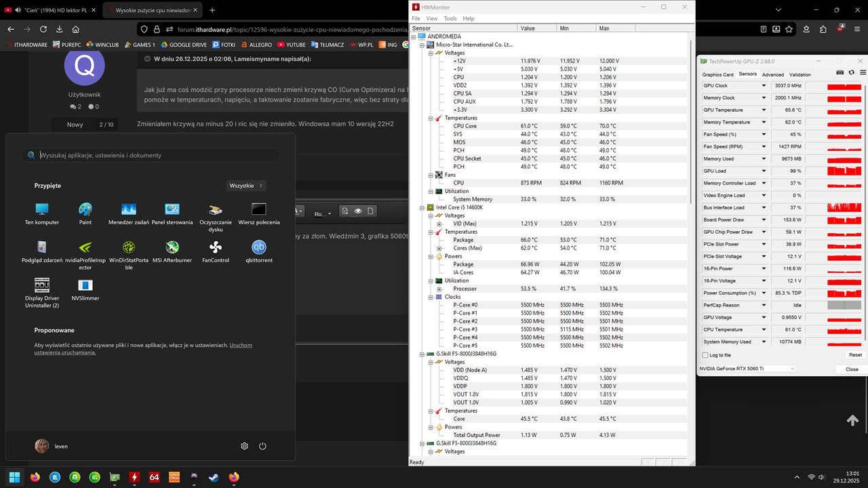Launch Paint from the Start menu
Screen dimensions: 868x488
click(85, 214)
